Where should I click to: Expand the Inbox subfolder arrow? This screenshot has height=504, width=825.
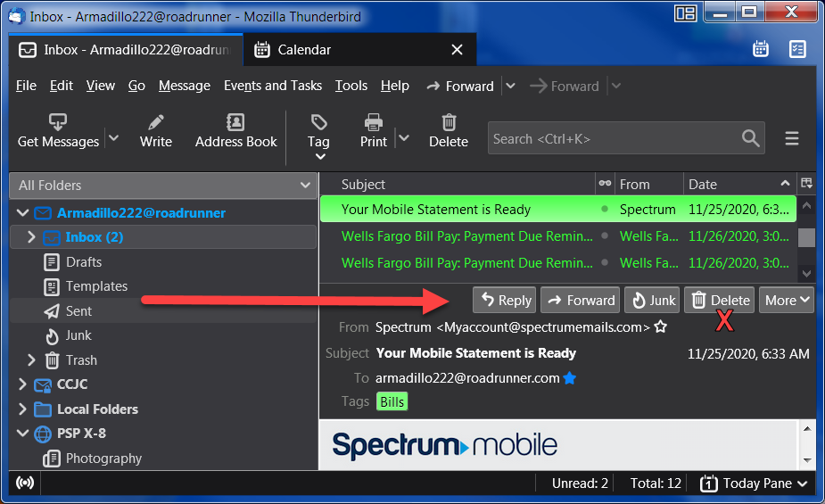[x=31, y=236]
